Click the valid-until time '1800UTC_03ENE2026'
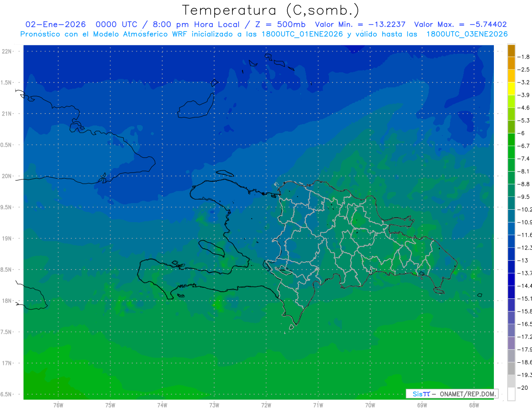 [467, 34]
